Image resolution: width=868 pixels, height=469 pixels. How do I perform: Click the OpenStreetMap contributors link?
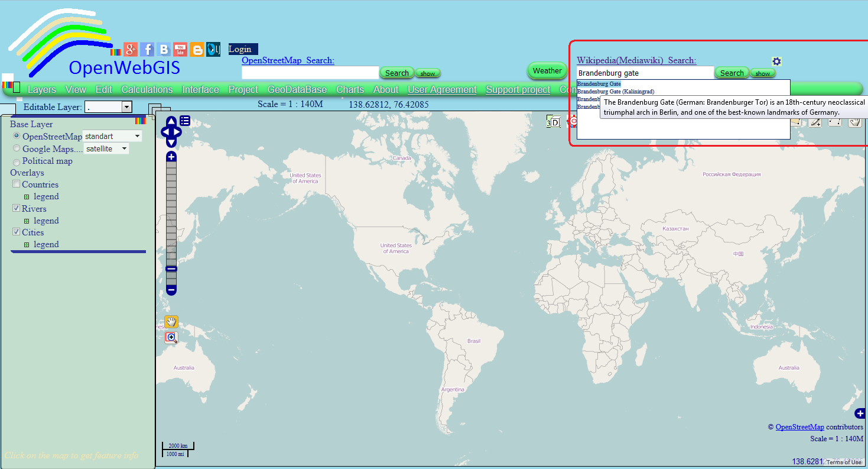[x=799, y=426]
